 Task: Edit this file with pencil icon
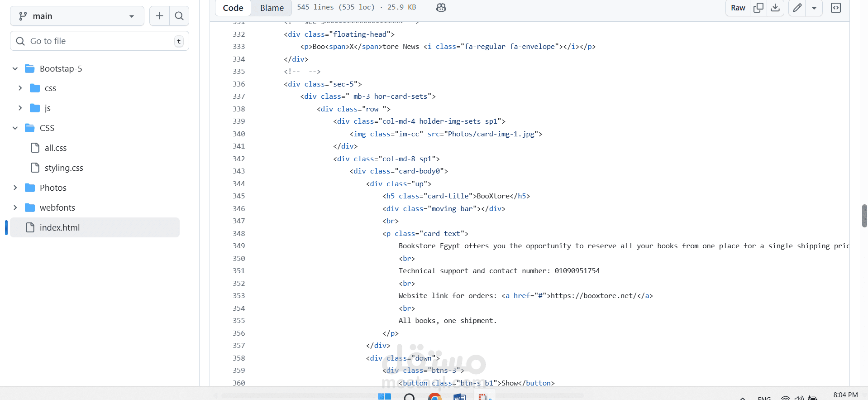(797, 8)
